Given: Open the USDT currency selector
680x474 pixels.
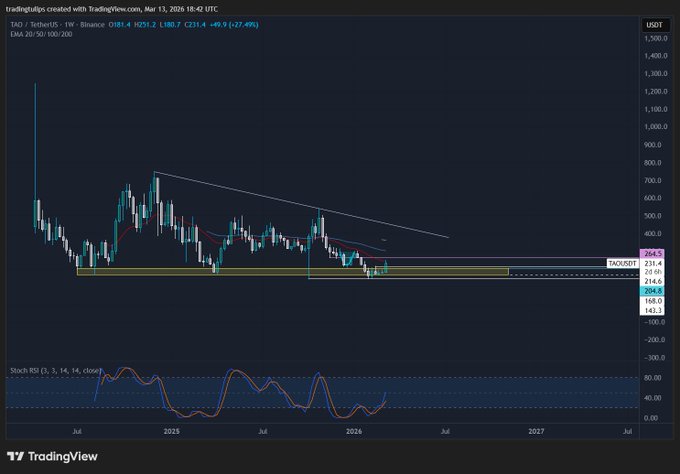Looking at the screenshot, I should point(654,25).
